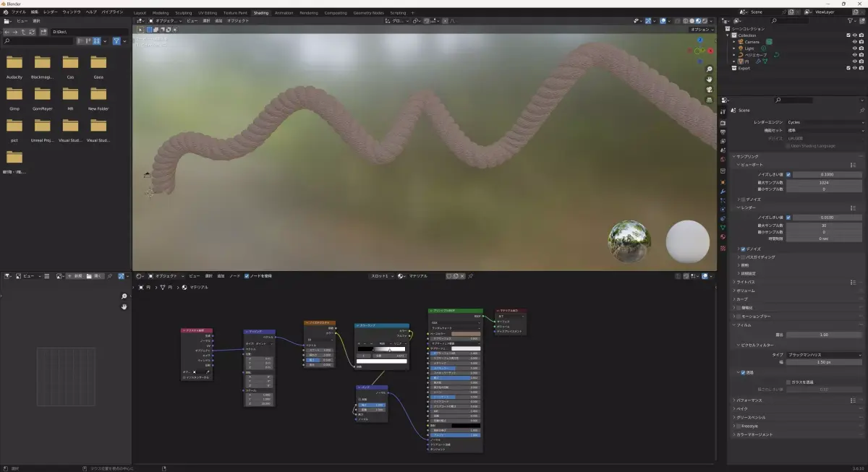868x472 pixels.
Task: Collapse the サンプリング panel
Action: point(747,156)
